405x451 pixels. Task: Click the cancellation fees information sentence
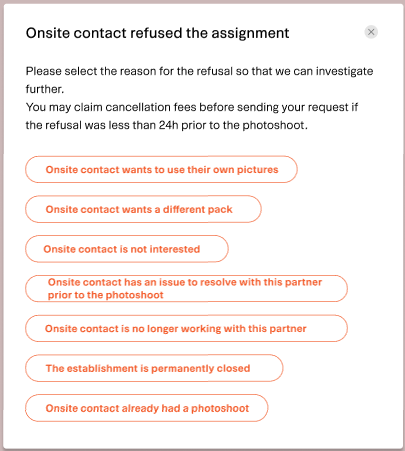coord(192,116)
